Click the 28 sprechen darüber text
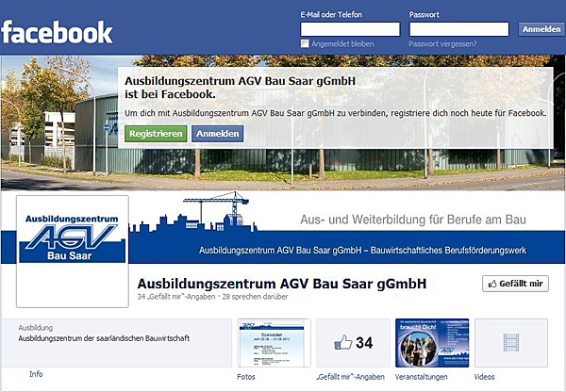566x392 pixels. [255, 297]
